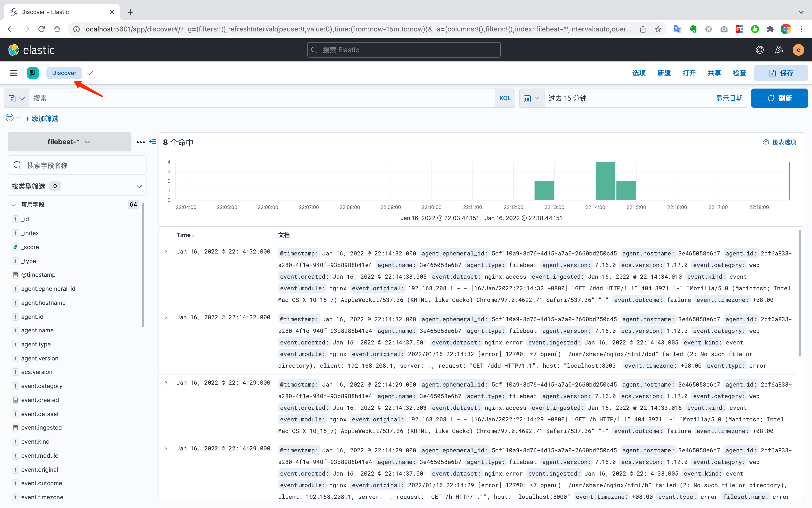Go back in browser history
The width and height of the screenshot is (812, 508).
[x=11, y=29]
